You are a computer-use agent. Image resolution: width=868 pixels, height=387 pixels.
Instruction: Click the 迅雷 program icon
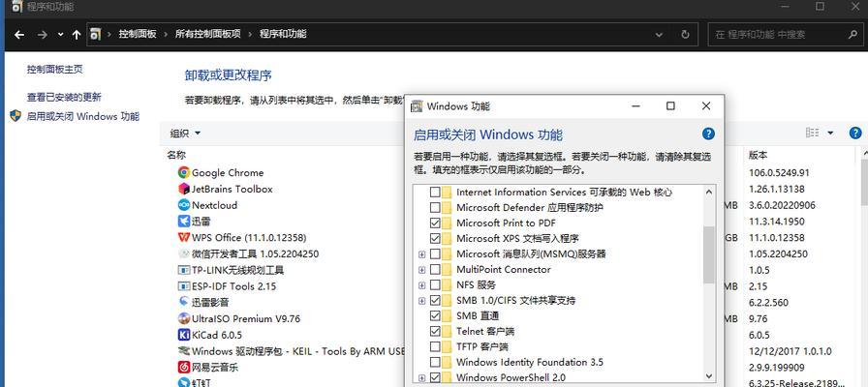pos(184,222)
